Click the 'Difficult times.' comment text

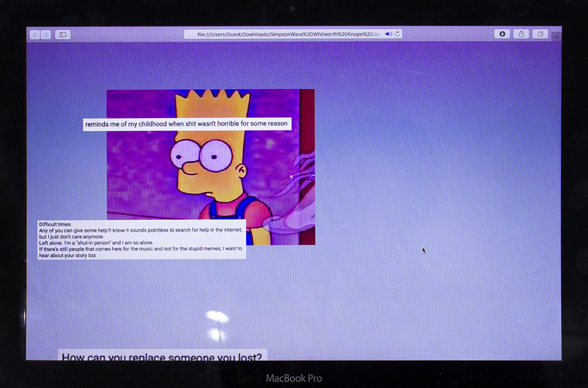(55, 224)
